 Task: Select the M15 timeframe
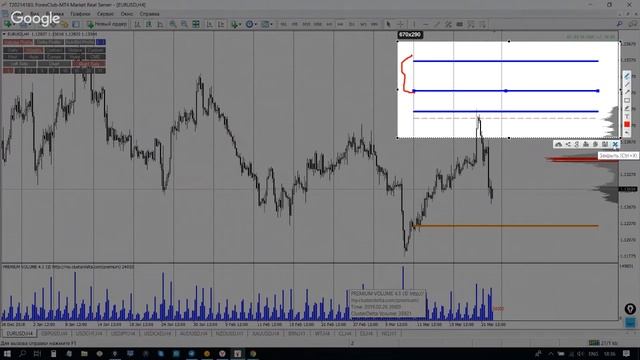(x=306, y=24)
